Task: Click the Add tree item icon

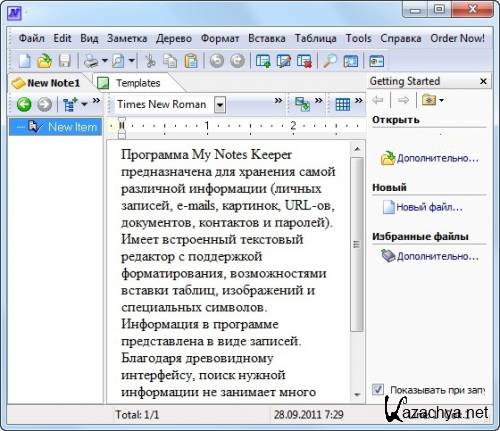Action: pos(70,104)
